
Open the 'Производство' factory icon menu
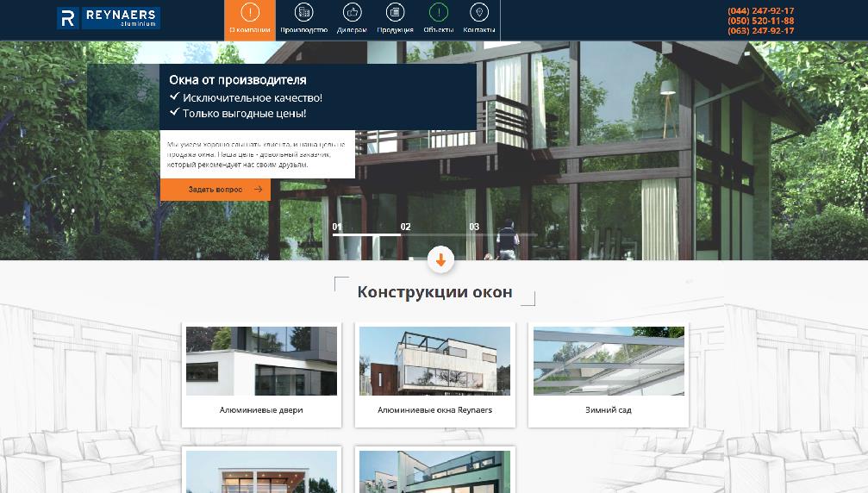tap(304, 20)
